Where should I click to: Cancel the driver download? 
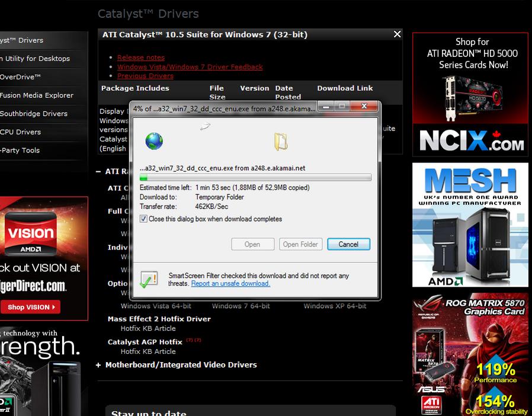348,244
